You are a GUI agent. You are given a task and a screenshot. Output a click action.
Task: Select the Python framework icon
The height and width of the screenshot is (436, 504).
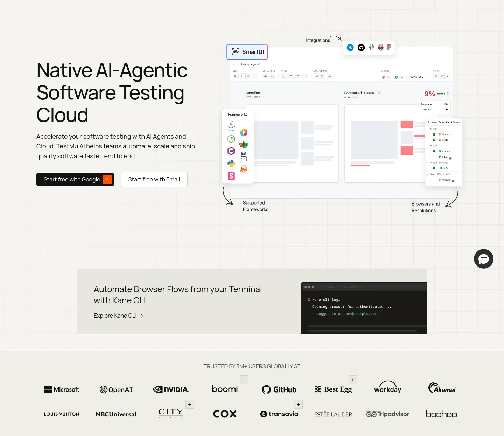[231, 163]
